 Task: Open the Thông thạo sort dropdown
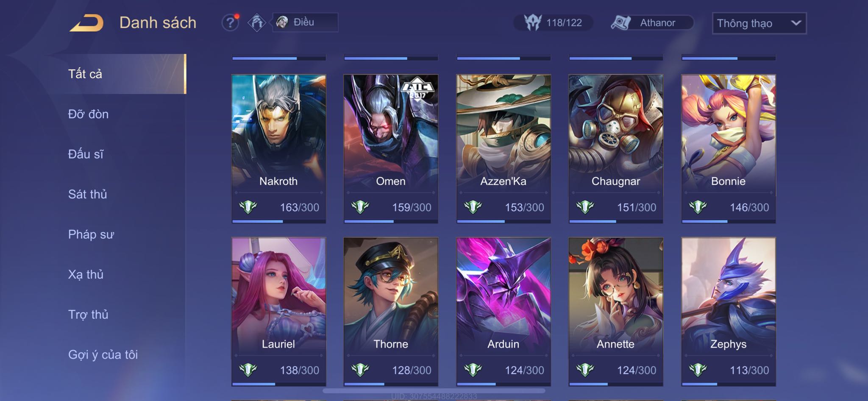point(759,23)
